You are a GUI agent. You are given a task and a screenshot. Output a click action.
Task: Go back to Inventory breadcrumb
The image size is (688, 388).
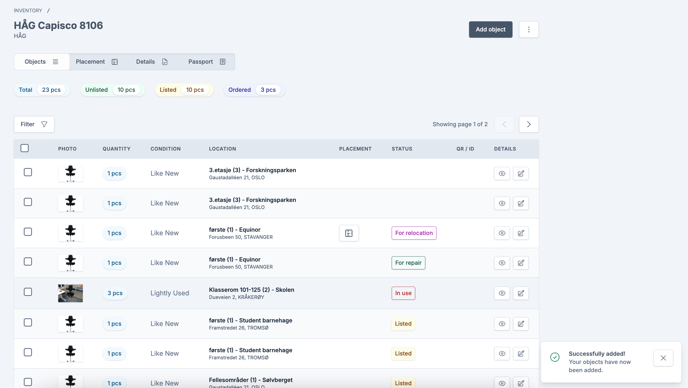[28, 10]
